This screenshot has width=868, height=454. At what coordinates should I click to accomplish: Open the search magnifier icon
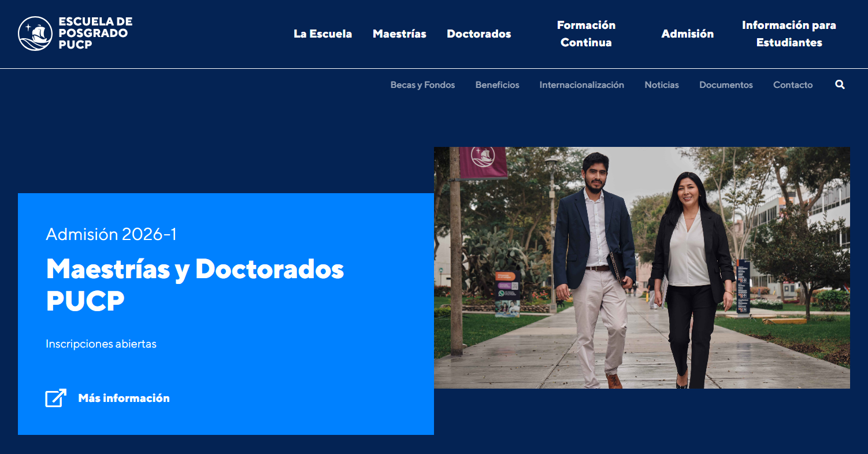pos(840,84)
